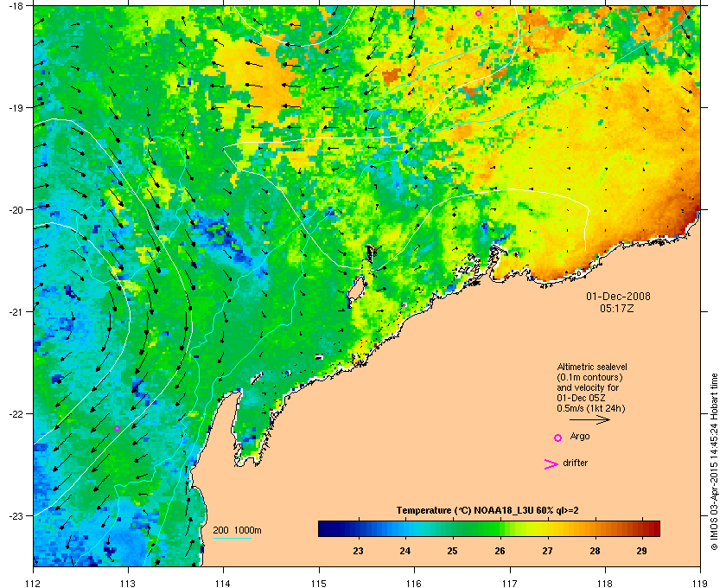
Task: Click the longitude axis label '116'
Action: click(414, 583)
